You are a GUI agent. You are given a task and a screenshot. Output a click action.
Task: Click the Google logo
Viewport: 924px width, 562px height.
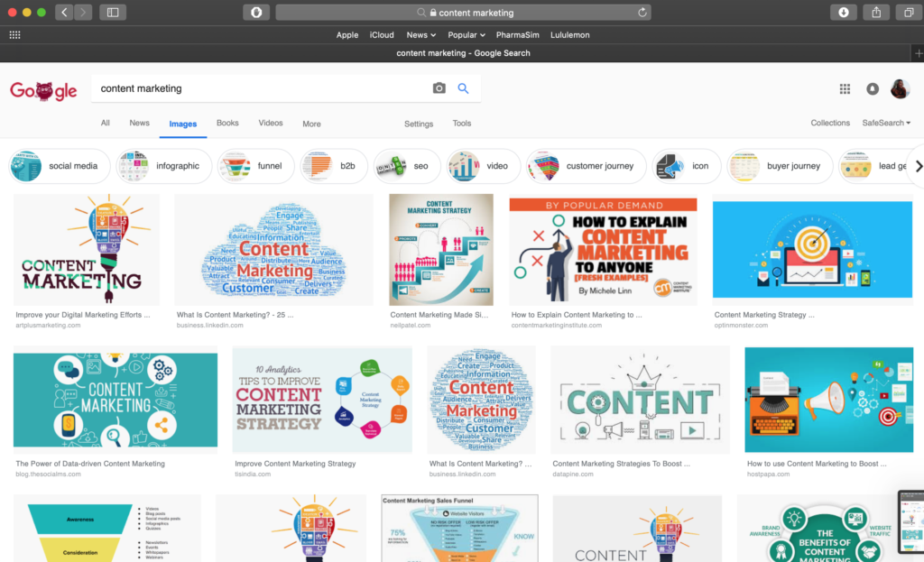pyautogui.click(x=43, y=90)
